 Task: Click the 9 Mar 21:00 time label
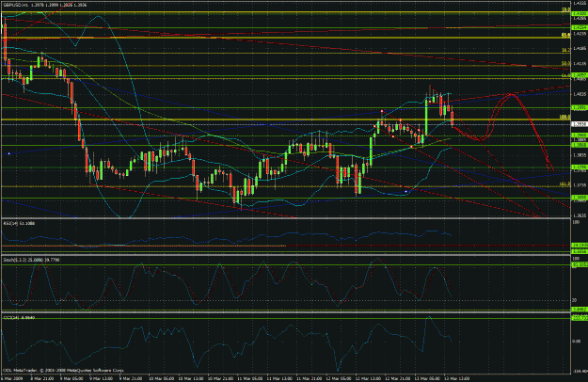click(x=131, y=378)
